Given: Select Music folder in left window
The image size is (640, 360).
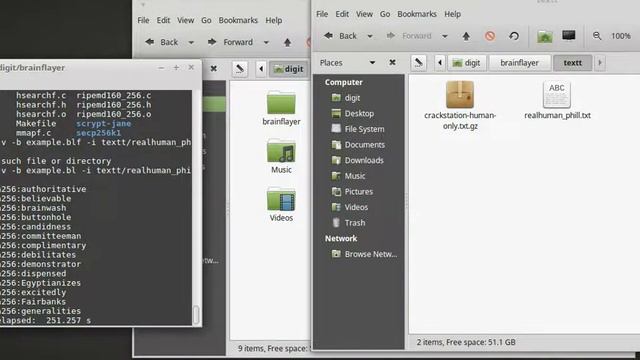Looking at the screenshot, I should pos(281,156).
